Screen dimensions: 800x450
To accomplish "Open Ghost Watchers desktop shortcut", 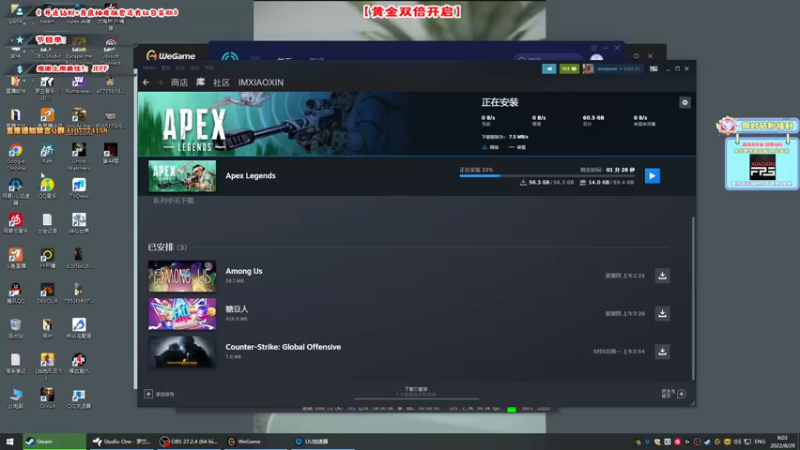I will point(79,156).
